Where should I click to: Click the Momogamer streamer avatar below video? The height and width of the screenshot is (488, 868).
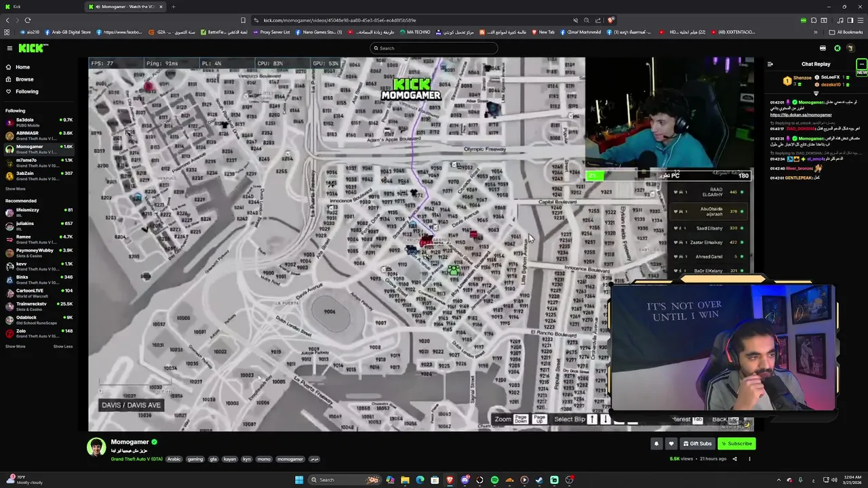click(97, 447)
